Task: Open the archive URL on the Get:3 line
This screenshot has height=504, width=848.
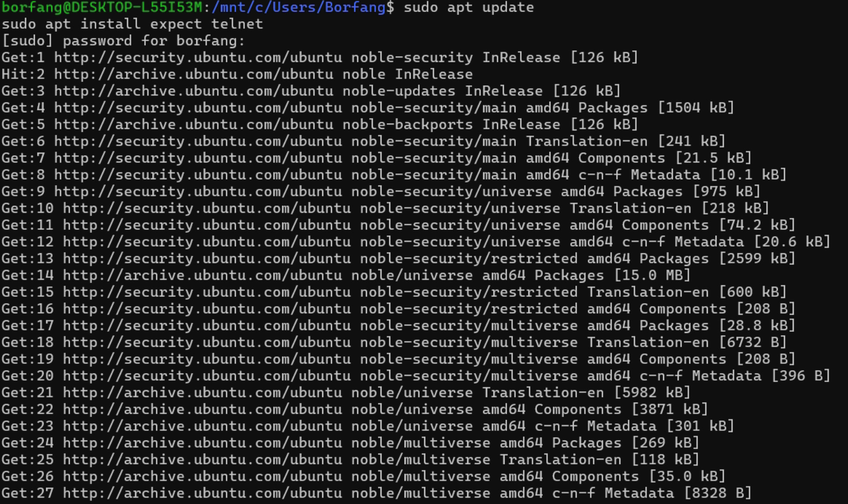Action: point(193,91)
